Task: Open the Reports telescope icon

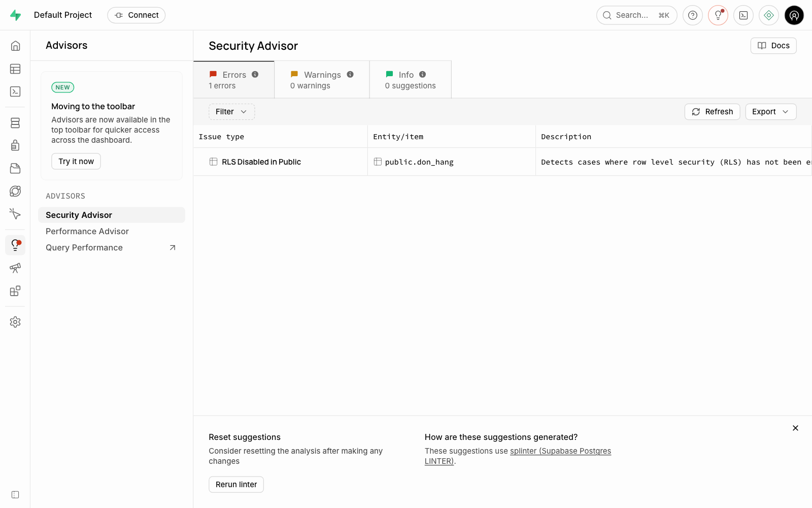Action: 15,268
